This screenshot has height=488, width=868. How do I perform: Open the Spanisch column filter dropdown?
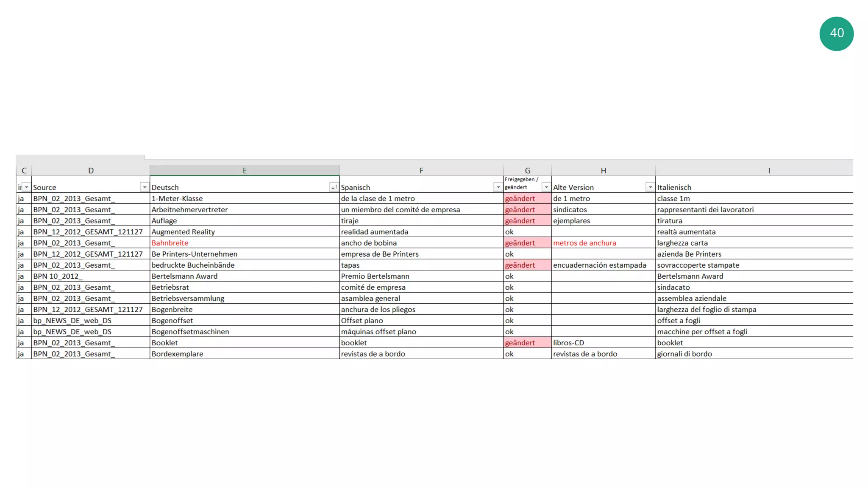coord(498,187)
